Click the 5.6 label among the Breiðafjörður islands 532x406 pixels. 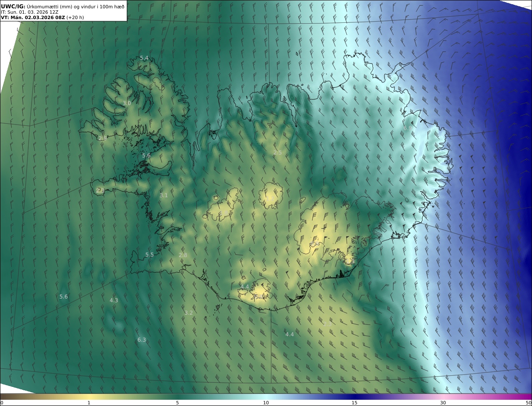[x=146, y=156]
